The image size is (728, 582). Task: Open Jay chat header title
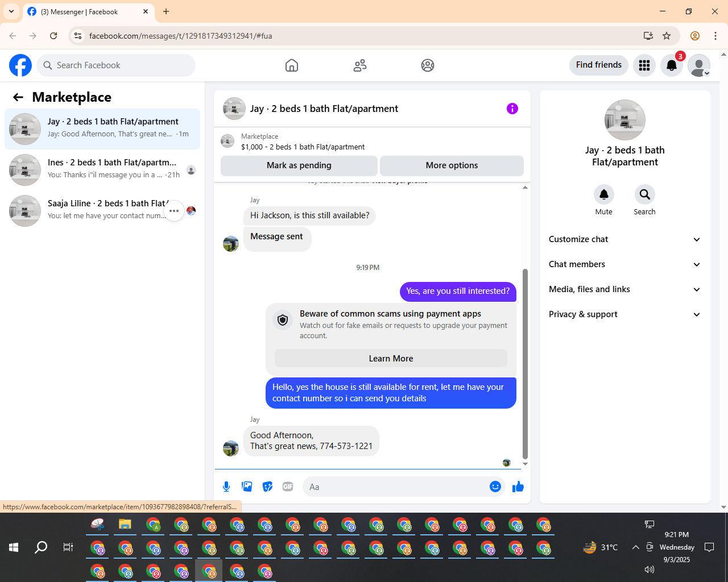pos(324,109)
